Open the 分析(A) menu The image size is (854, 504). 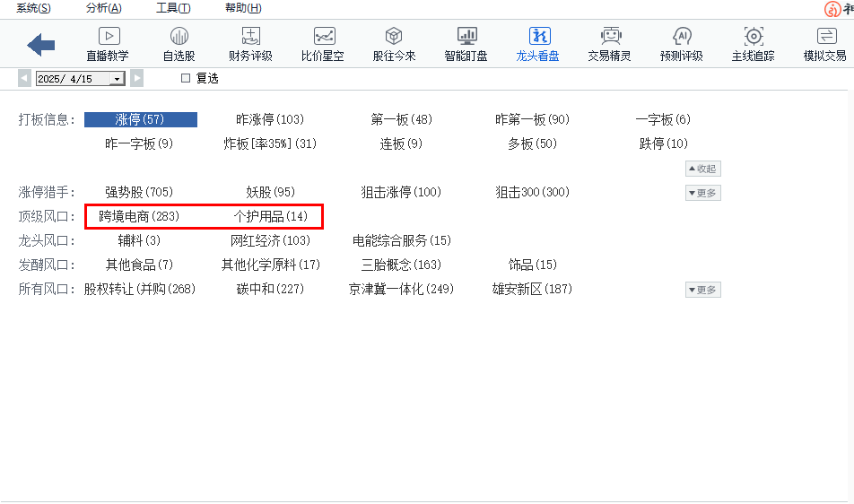coord(103,8)
